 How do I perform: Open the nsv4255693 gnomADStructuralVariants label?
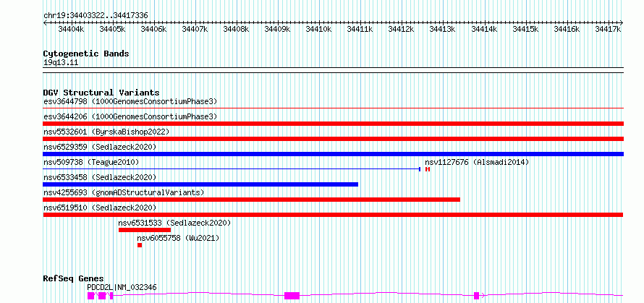124,192
